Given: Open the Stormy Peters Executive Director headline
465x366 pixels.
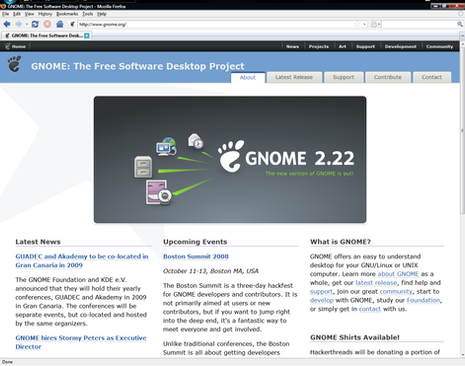Looking at the screenshot, I should [x=81, y=342].
